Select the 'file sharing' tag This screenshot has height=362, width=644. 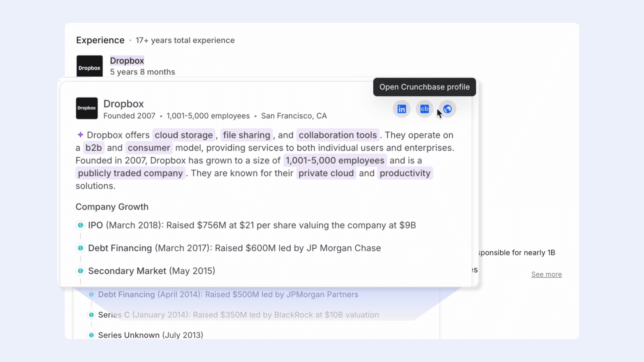246,135
